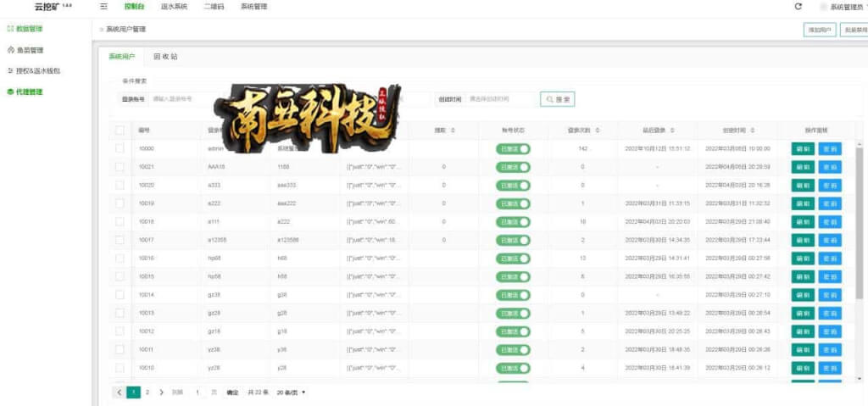Toggle the activation switch for row 10010
This screenshot has height=406, width=868.
tap(513, 368)
